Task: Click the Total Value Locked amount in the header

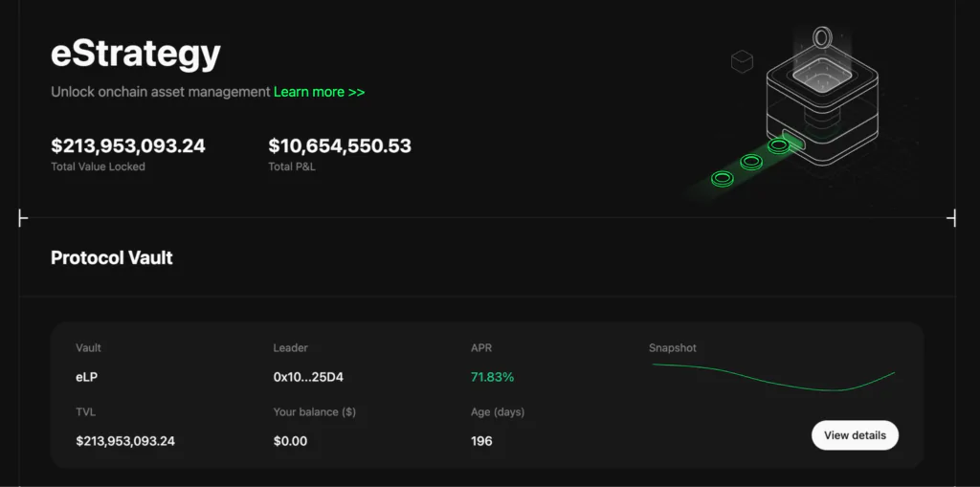Action: [x=127, y=146]
